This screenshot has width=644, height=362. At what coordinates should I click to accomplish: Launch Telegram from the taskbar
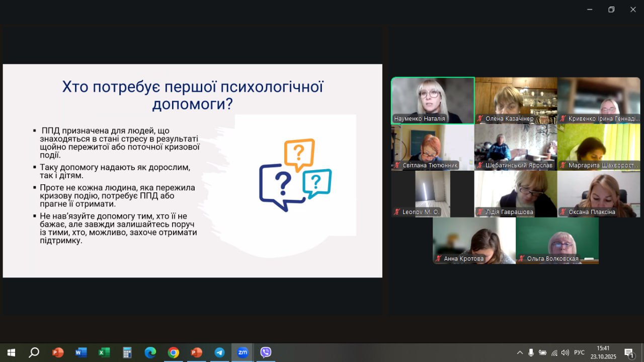coord(219,352)
